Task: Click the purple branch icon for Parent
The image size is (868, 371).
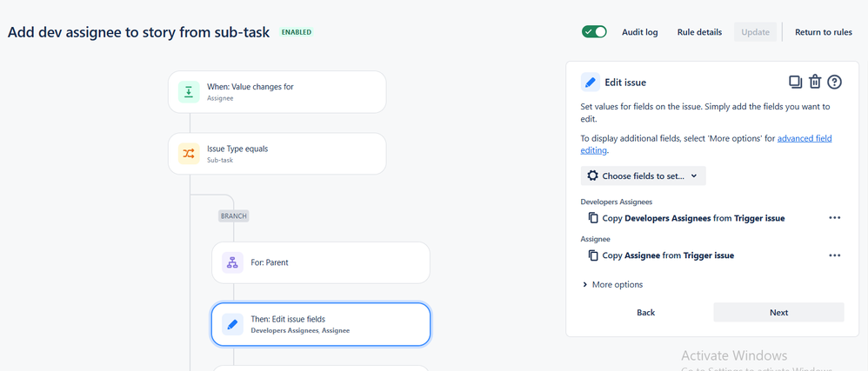Action: coord(232,262)
